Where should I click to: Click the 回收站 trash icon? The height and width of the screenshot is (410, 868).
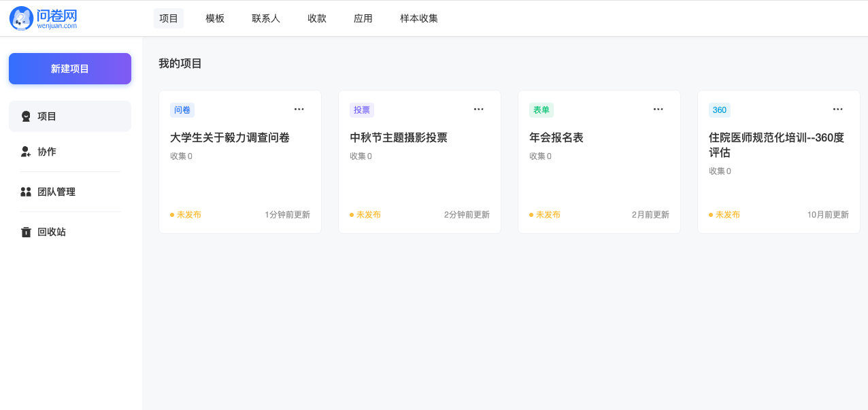point(26,232)
